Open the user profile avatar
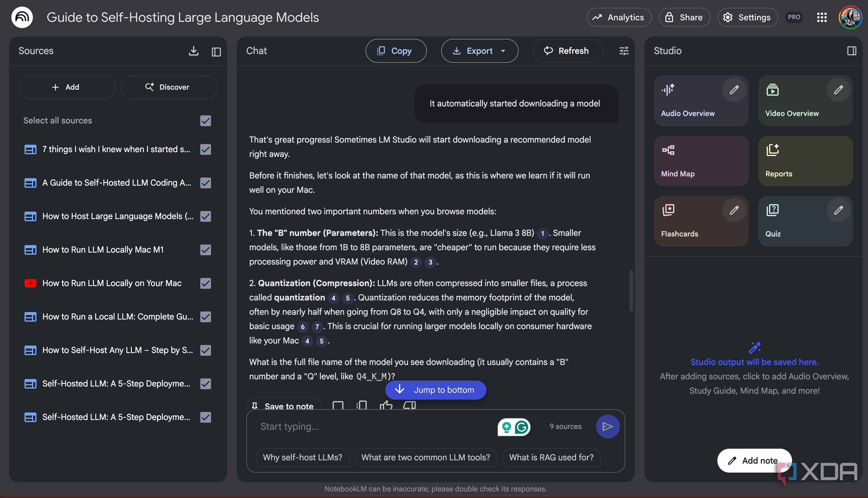Screen dimensions: 868x498 pyautogui.click(x=850, y=17)
